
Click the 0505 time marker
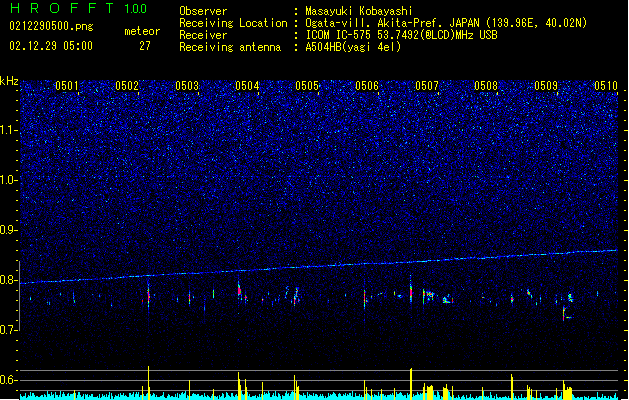(x=307, y=86)
